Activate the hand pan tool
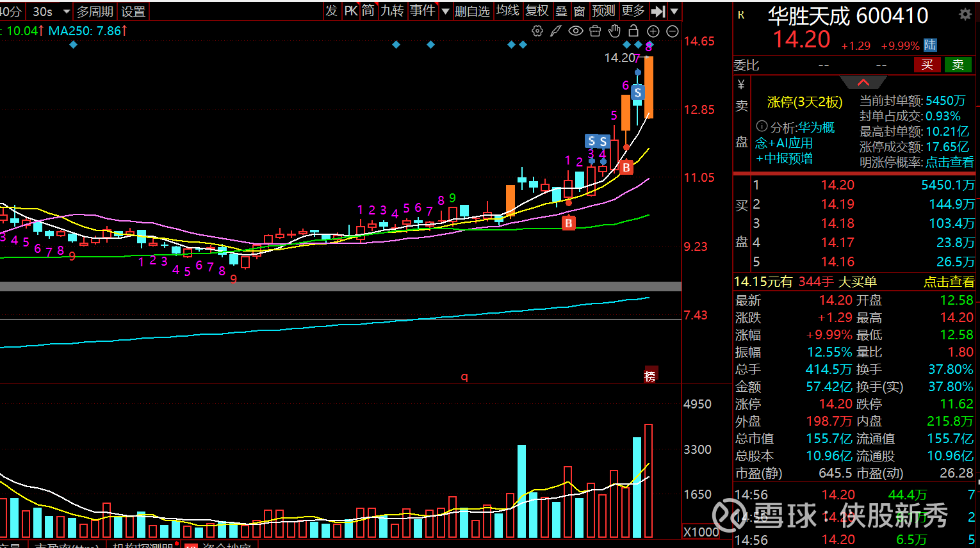 (614, 31)
